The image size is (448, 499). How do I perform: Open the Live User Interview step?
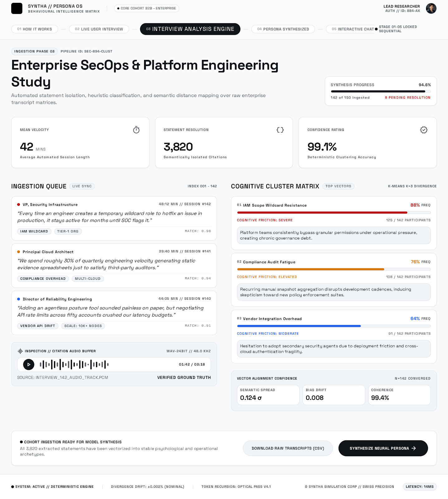99,29
